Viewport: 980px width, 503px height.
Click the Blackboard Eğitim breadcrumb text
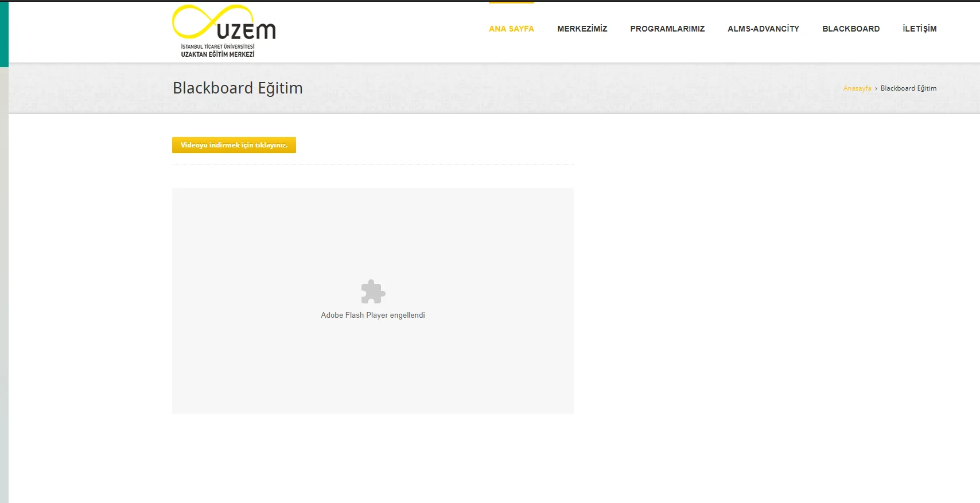pyautogui.click(x=908, y=88)
